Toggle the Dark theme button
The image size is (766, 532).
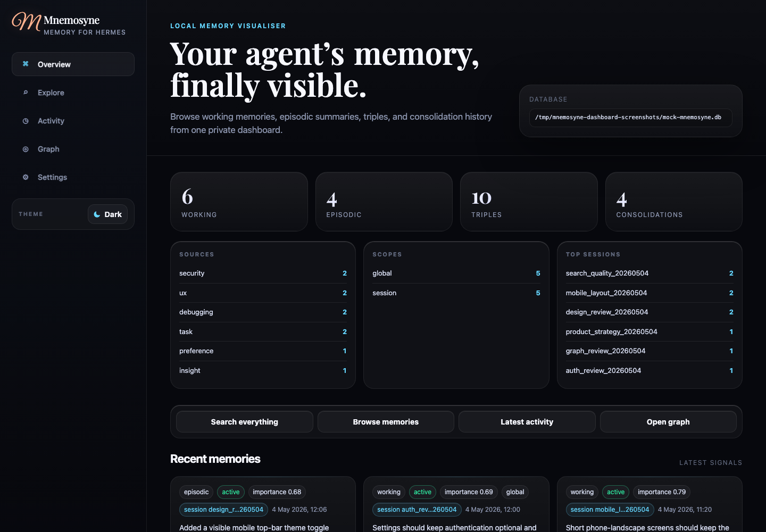tap(107, 214)
